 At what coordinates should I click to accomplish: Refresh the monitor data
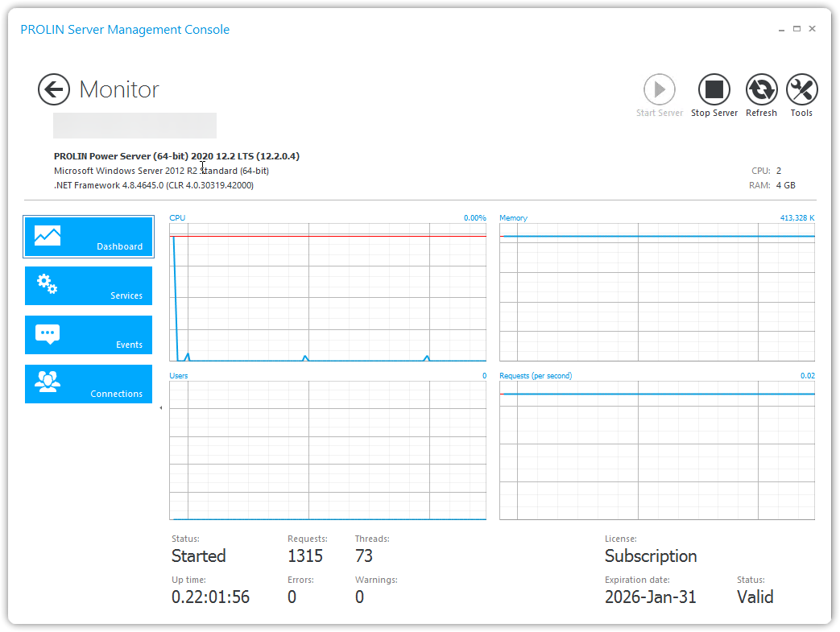point(761,89)
